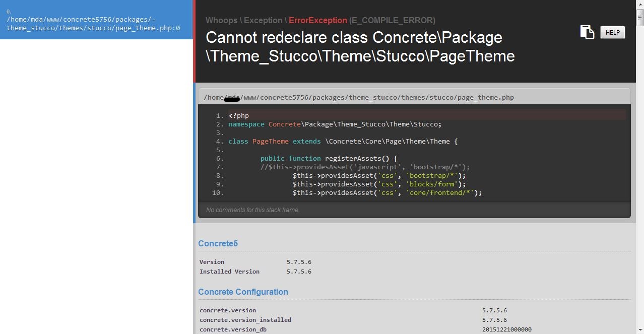The height and width of the screenshot is (334, 644).
Task: Click the 20151221000000 database version value
Action: pyautogui.click(x=507, y=329)
